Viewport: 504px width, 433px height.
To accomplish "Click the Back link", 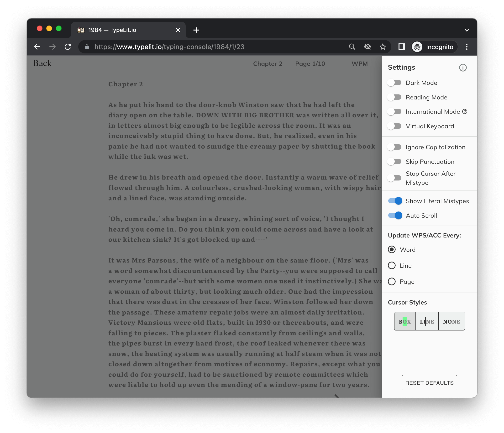I will click(42, 63).
